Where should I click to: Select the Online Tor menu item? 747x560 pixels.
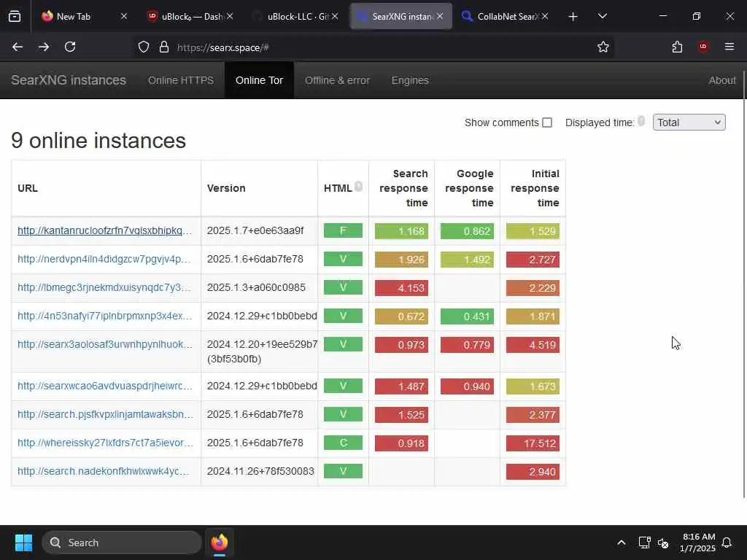(x=259, y=80)
